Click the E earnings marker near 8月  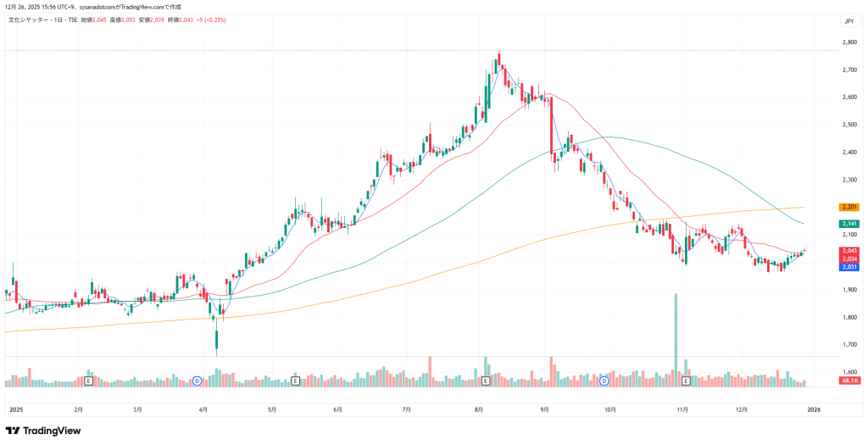[485, 382]
